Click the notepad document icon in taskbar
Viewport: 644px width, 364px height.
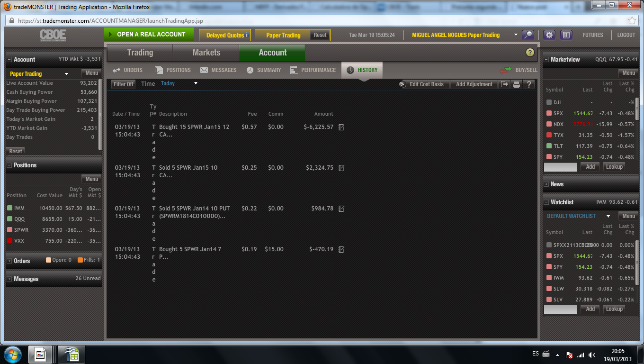[x=40, y=354]
